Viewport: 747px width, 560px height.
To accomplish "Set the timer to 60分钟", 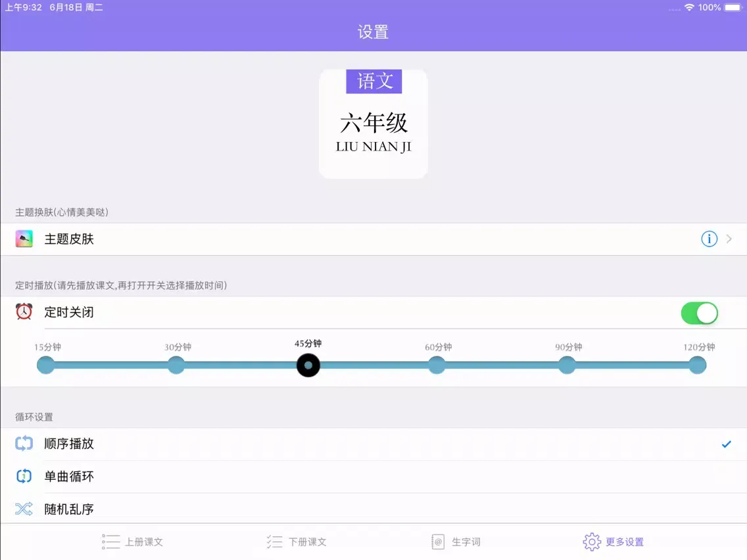I will (x=437, y=365).
